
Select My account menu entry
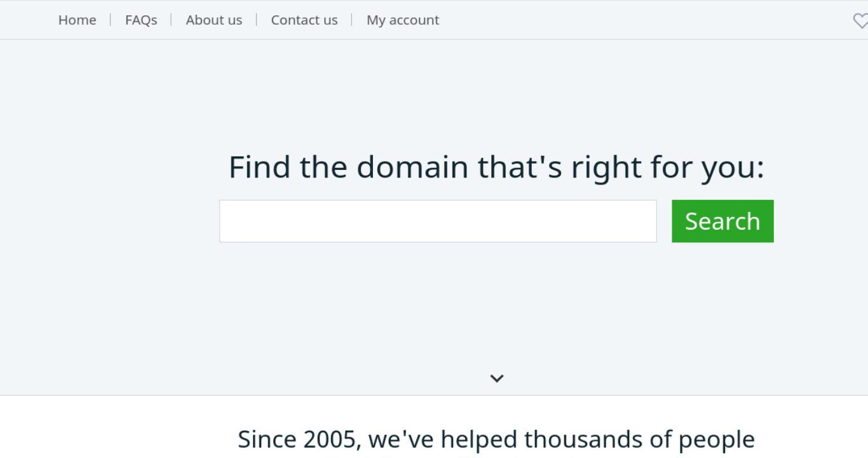tap(403, 20)
